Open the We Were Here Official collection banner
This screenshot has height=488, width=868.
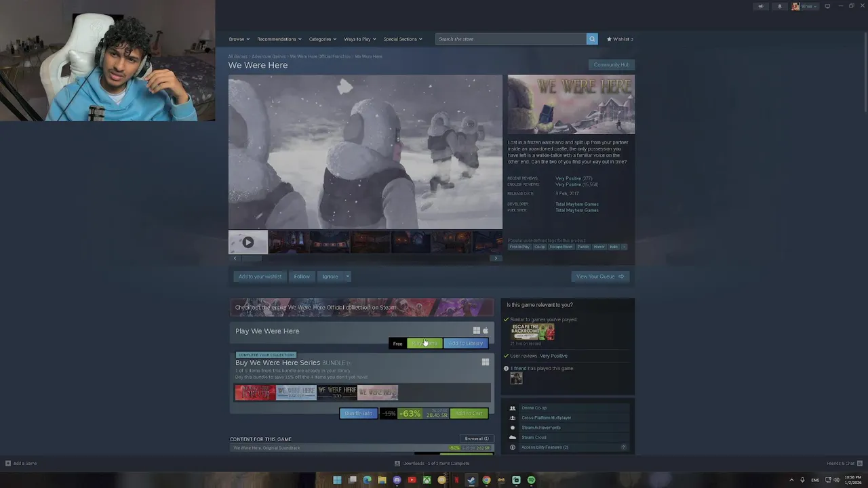pyautogui.click(x=362, y=307)
